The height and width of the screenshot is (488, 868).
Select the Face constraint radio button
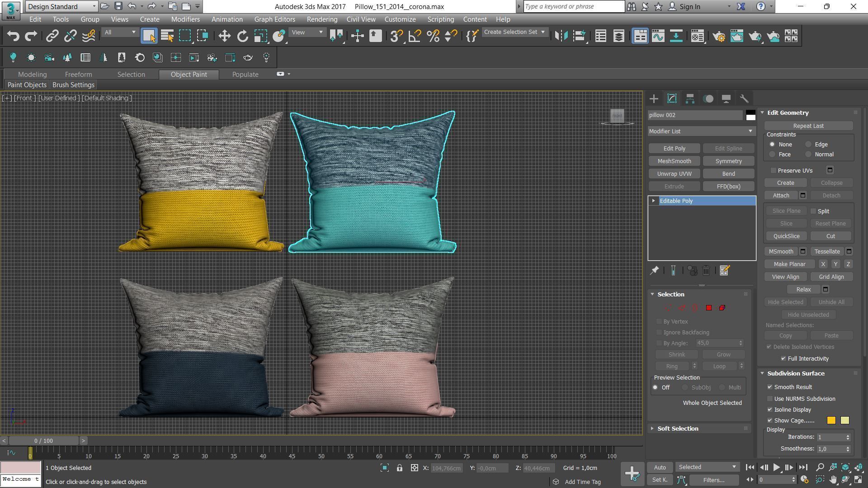coord(772,155)
